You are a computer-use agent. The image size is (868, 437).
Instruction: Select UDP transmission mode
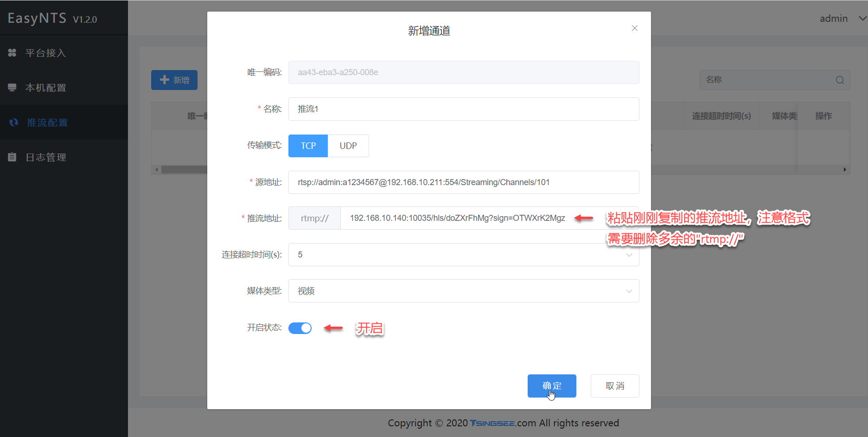(348, 146)
